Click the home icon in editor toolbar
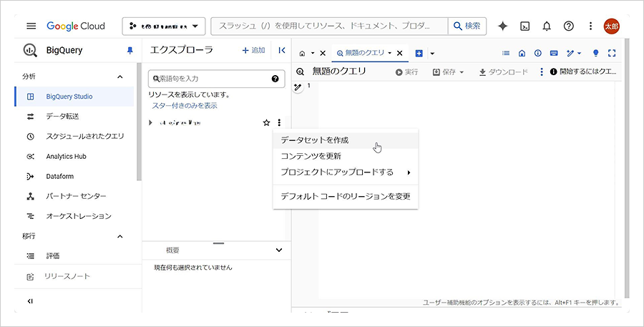This screenshot has width=644, height=327. pos(522,53)
